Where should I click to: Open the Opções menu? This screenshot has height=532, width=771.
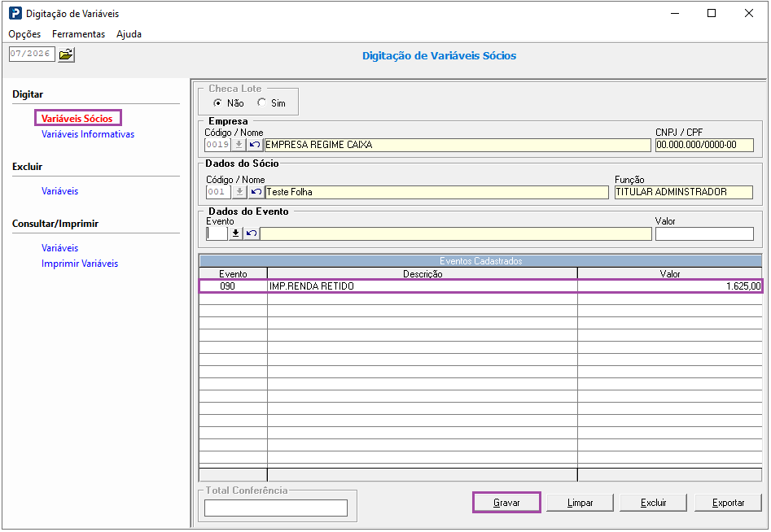(x=24, y=34)
